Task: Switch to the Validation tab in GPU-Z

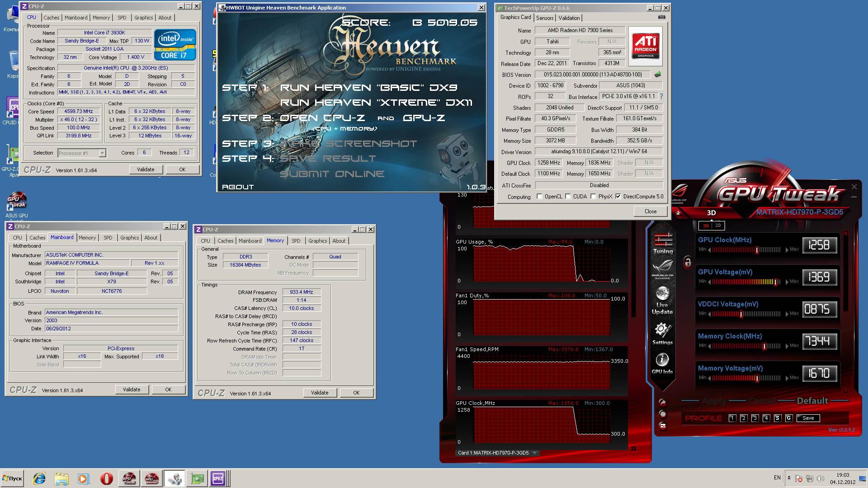Action: pyautogui.click(x=569, y=18)
